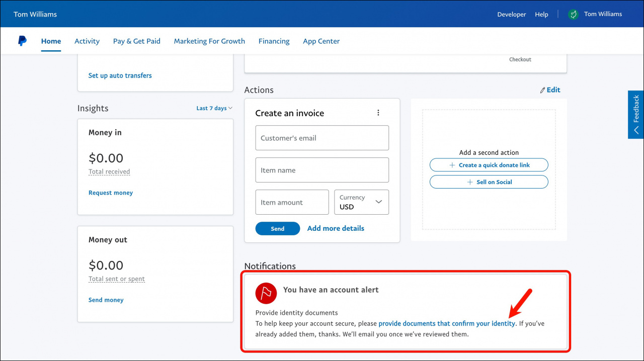Click the Money out heading

click(x=108, y=240)
